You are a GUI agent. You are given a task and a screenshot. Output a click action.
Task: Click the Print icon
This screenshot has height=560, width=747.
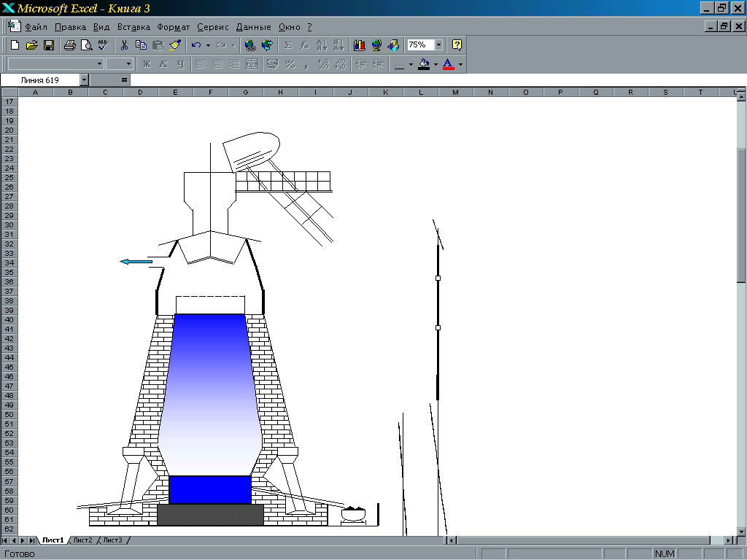coord(70,45)
